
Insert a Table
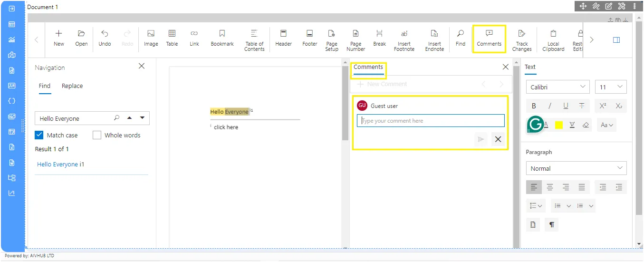point(172,39)
